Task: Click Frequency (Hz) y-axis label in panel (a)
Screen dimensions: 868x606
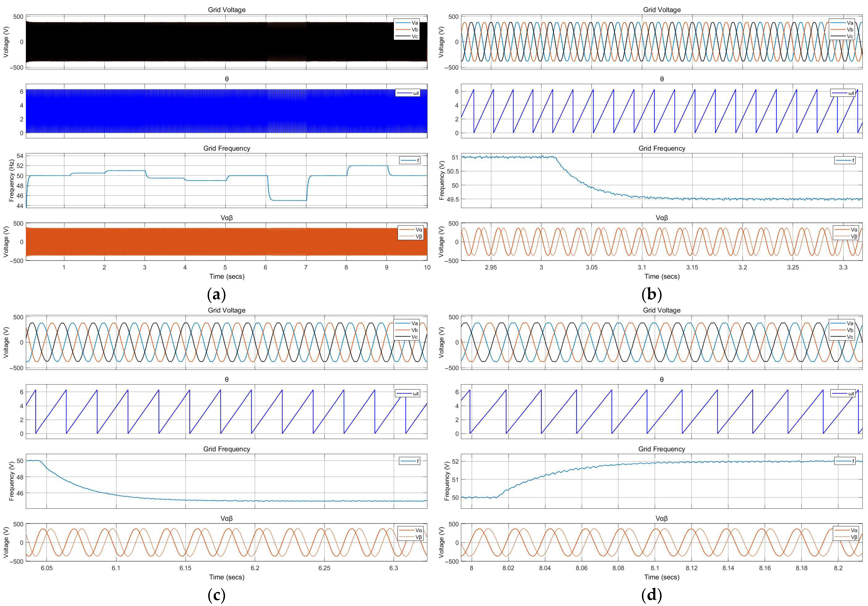Action: coord(11,180)
